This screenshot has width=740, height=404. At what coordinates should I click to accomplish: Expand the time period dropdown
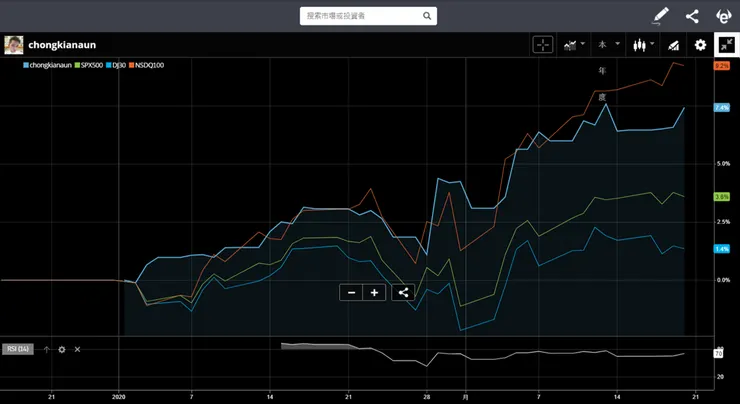[x=608, y=45]
